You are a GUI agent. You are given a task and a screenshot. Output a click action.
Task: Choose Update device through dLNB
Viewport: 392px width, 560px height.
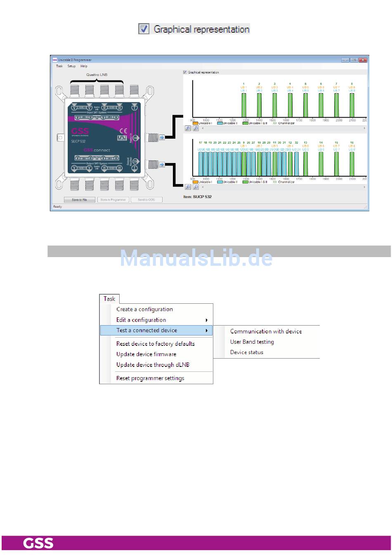[153, 365]
